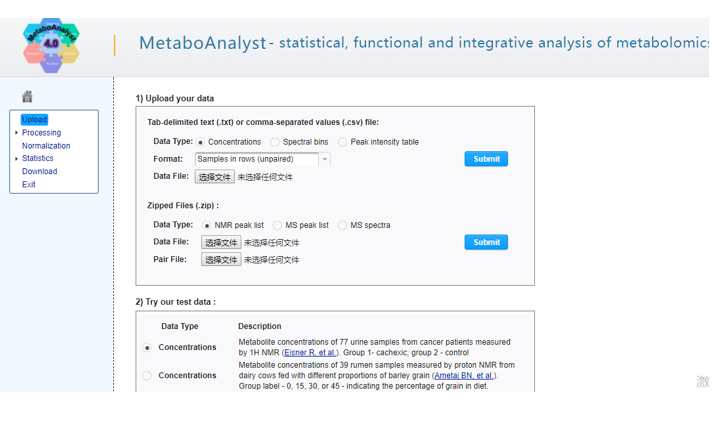Choose the rumen samples Concentrations test data
The image size is (712, 425).
147,376
